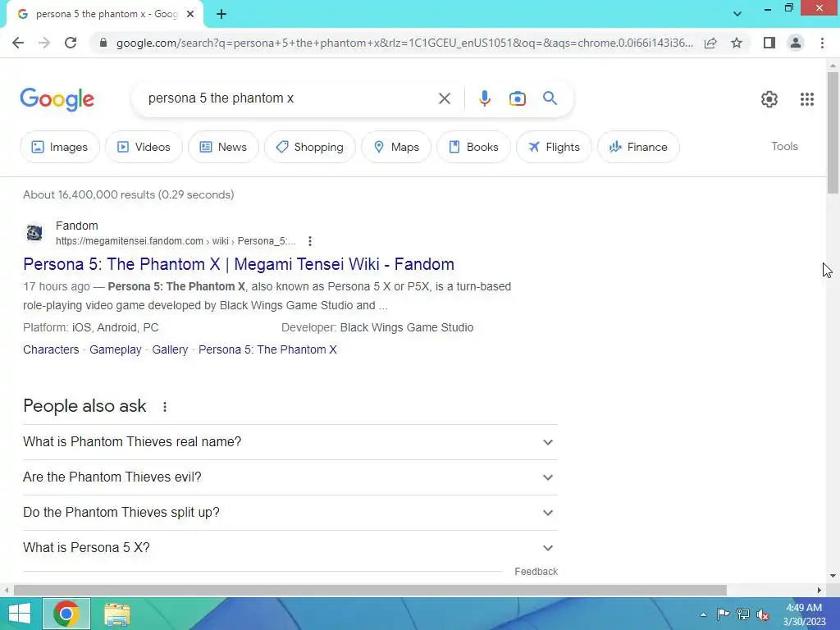840x630 pixels.
Task: Click 'About 16,400,000 results' text
Action: click(x=129, y=194)
